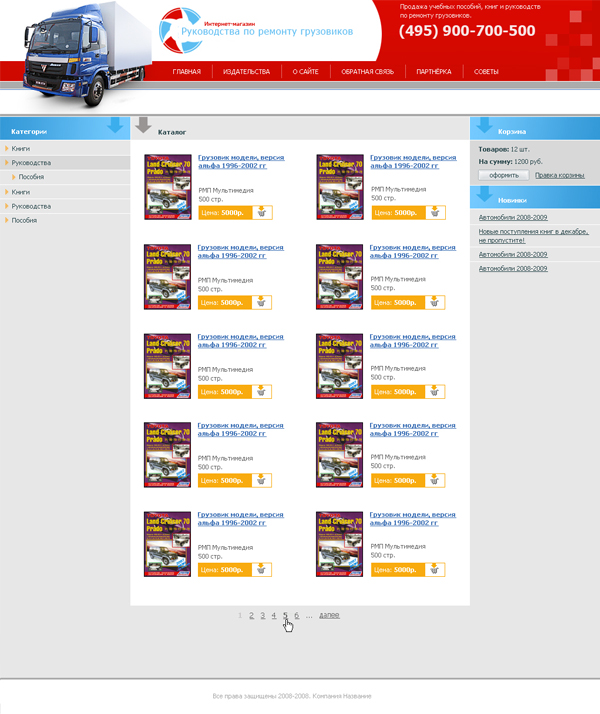Screen dimensions: 600x714
Task: Click blue arrow icon in Корзина header
Action: (x=484, y=127)
